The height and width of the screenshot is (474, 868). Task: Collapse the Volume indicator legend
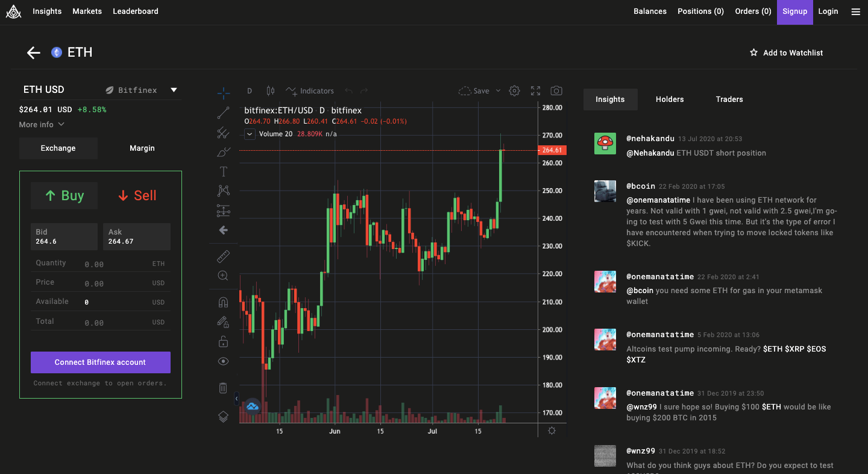(250, 134)
